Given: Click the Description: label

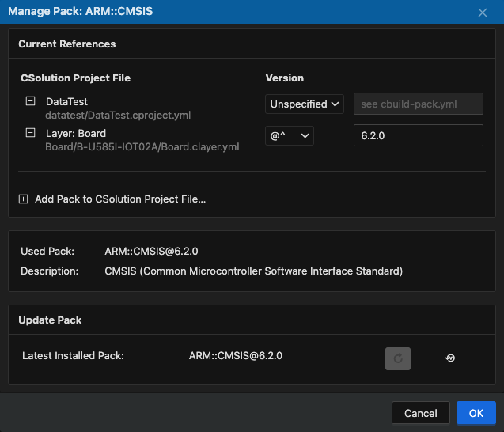Looking at the screenshot, I should (50, 271).
